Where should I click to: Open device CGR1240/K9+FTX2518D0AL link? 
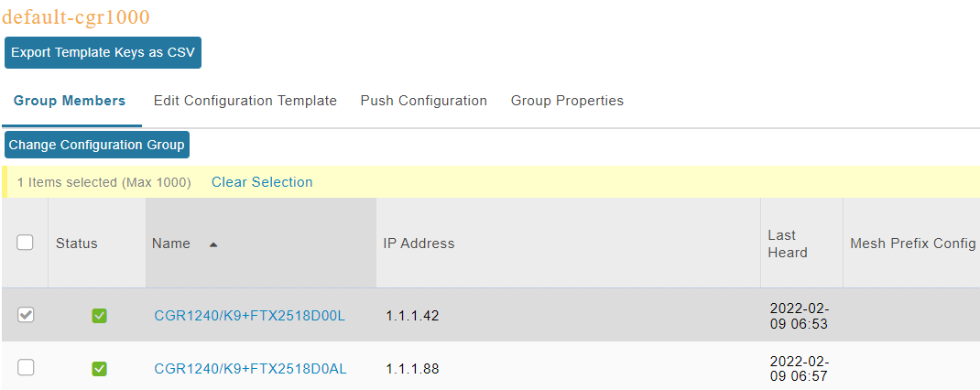(251, 369)
